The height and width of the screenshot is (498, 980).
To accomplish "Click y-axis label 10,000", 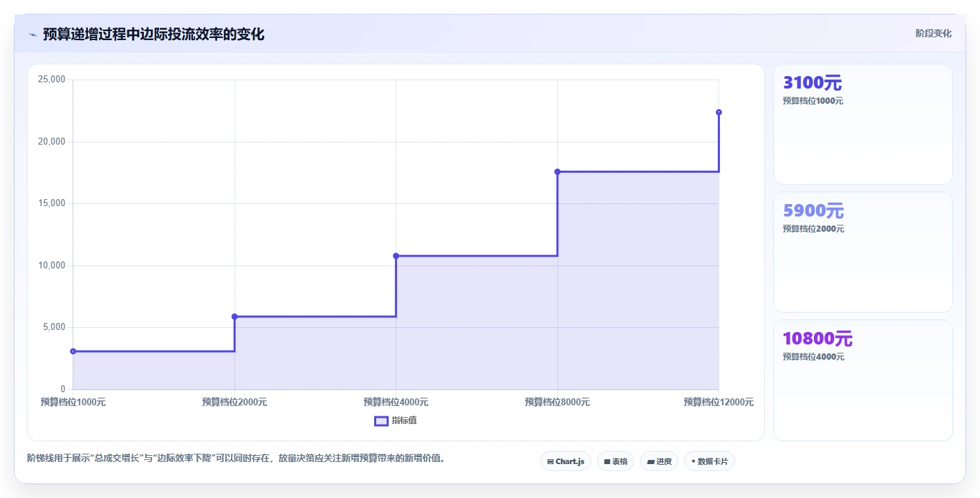I will pos(52,266).
